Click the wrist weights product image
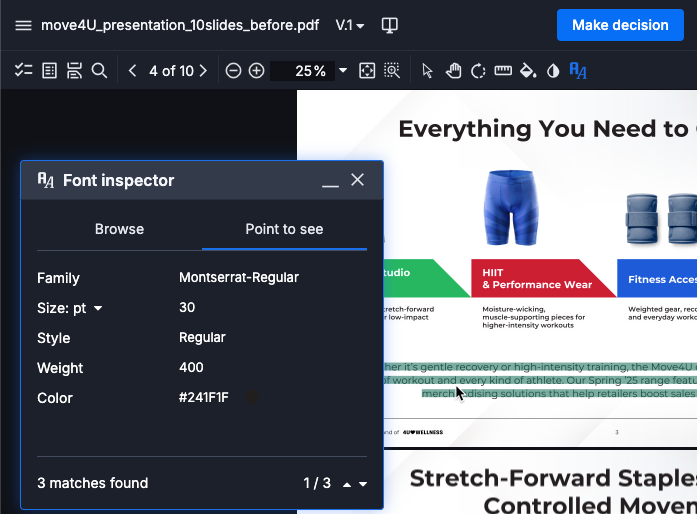697x514 pixels. tap(661, 219)
